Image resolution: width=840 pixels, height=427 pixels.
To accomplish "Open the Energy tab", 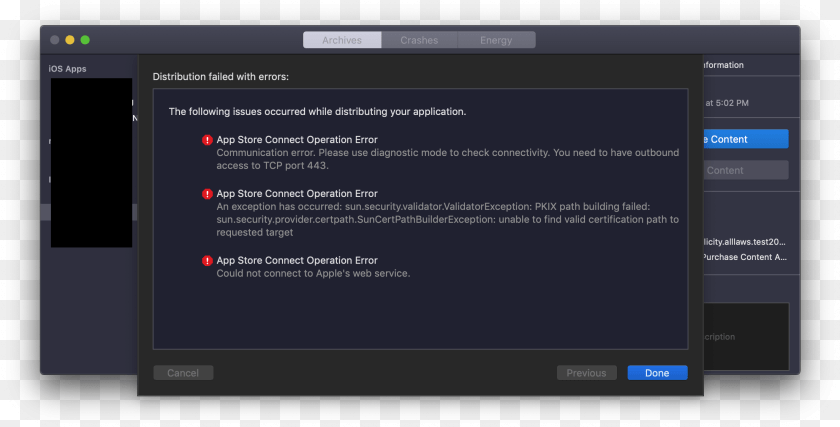I will point(496,40).
